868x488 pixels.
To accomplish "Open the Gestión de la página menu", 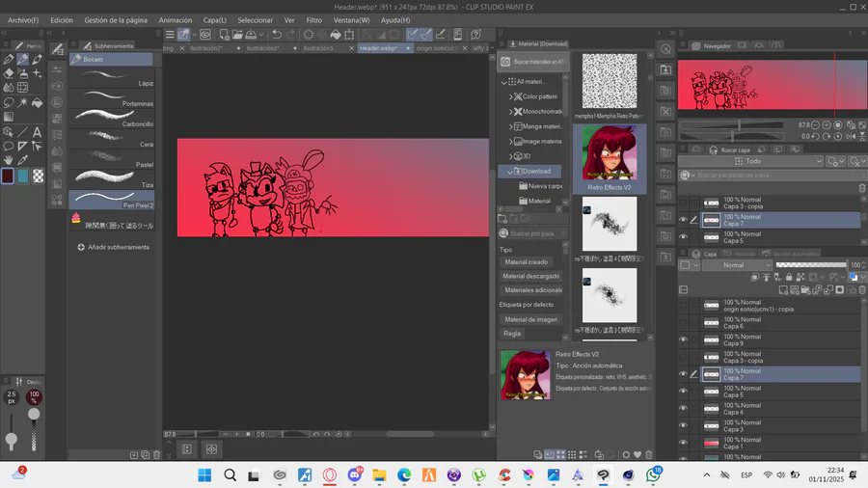I will pyautogui.click(x=116, y=20).
